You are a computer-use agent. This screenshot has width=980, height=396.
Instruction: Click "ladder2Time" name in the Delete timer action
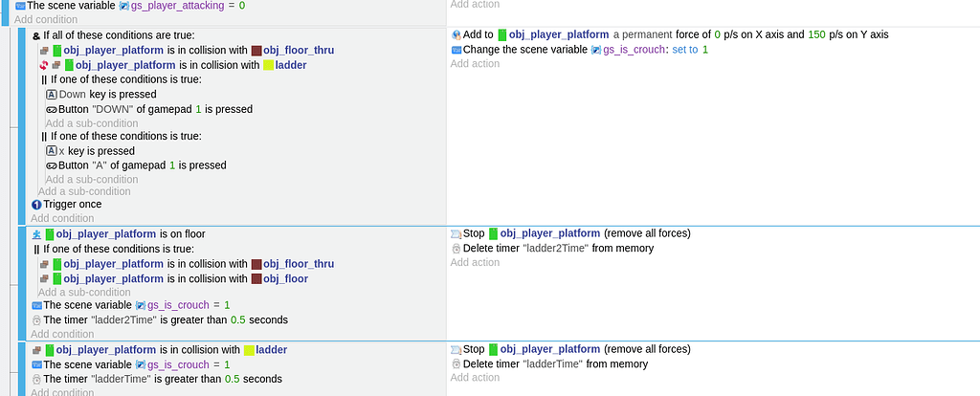coord(556,249)
